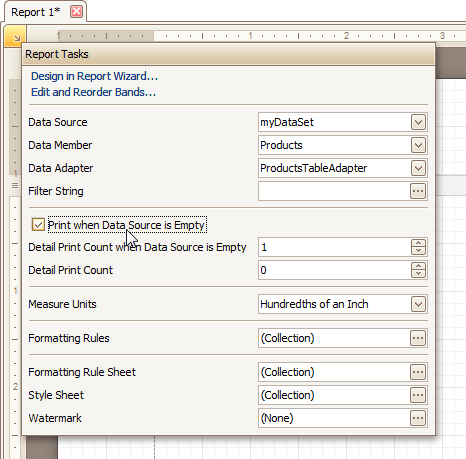Screen dimensions: 466x459
Task: Open the Measure Units dropdown
Action: click(418, 304)
